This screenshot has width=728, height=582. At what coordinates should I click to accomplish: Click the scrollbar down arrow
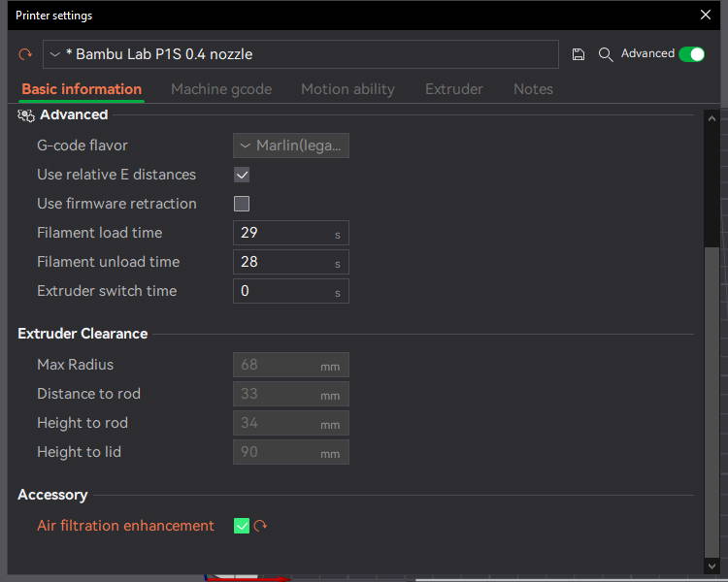point(711,566)
